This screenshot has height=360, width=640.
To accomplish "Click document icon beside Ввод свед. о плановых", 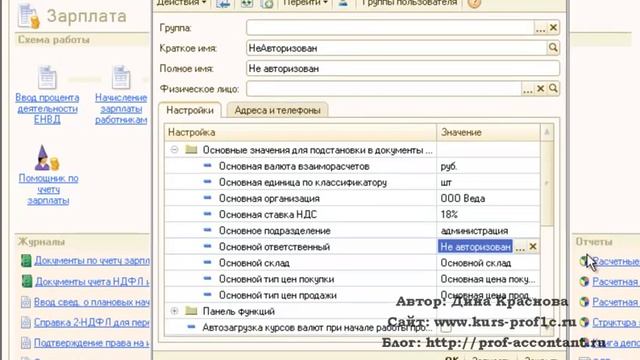I will coord(26,302).
